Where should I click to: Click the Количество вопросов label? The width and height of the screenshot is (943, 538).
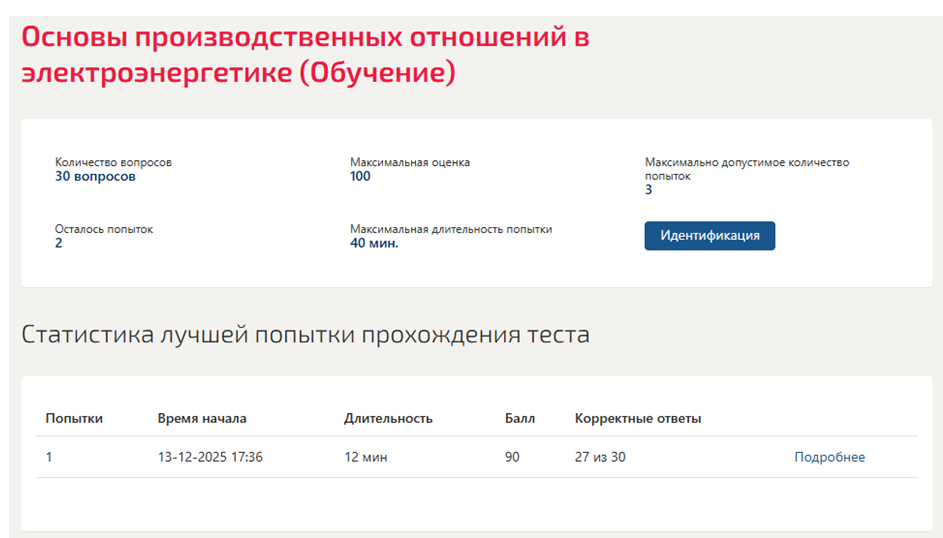pos(113,162)
